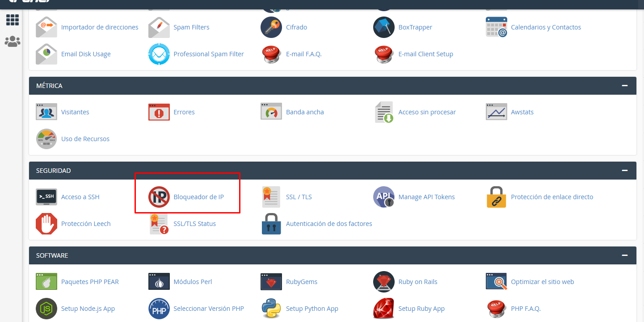This screenshot has height=322, width=644.
Task: Open the Setup Python App icon
Action: (x=271, y=309)
